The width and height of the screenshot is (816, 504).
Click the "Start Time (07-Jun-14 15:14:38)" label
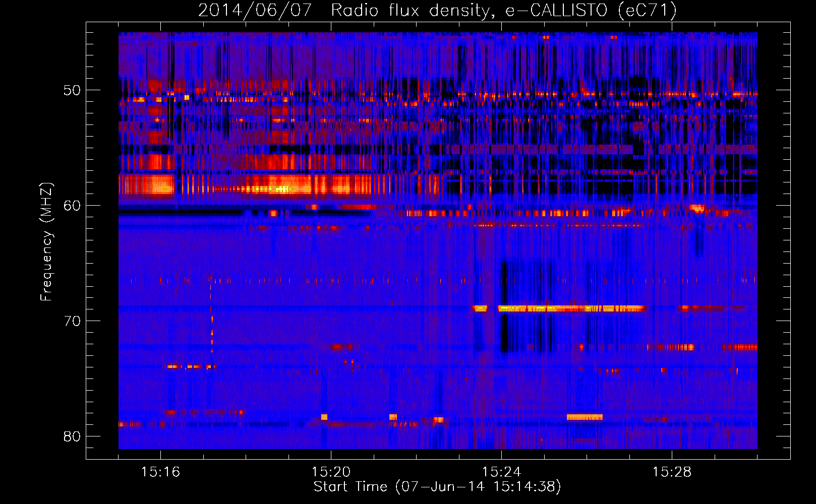click(437, 487)
